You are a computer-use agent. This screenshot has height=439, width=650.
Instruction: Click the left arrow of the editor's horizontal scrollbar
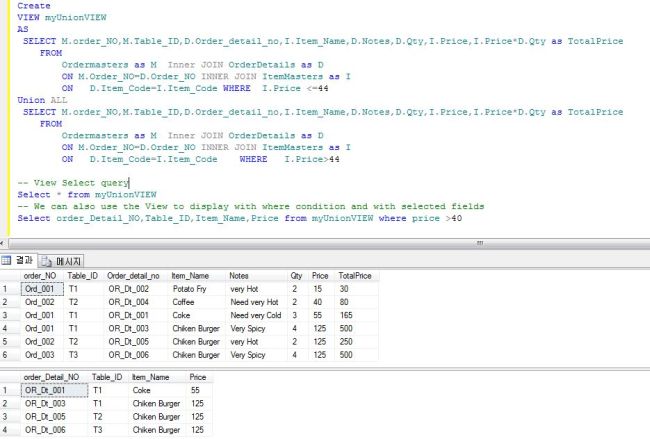[x=2, y=243]
